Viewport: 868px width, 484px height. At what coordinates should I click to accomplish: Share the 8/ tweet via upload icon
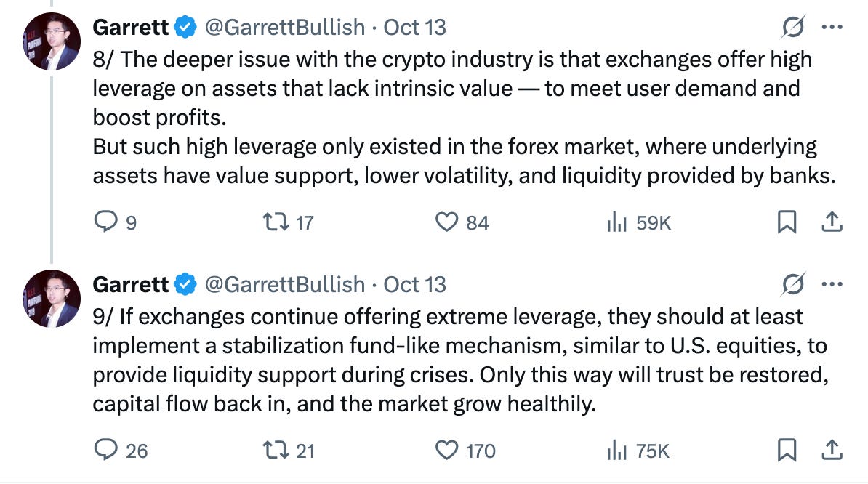pos(832,221)
